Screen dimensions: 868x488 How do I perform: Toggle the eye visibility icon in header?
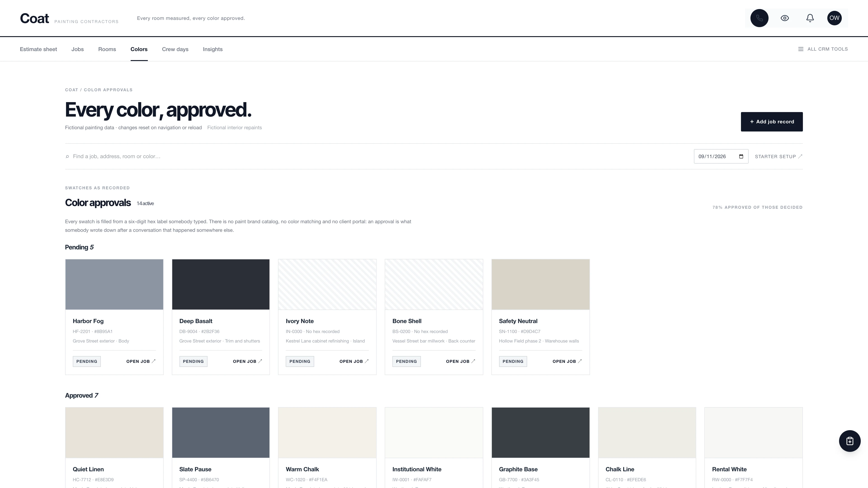[785, 18]
